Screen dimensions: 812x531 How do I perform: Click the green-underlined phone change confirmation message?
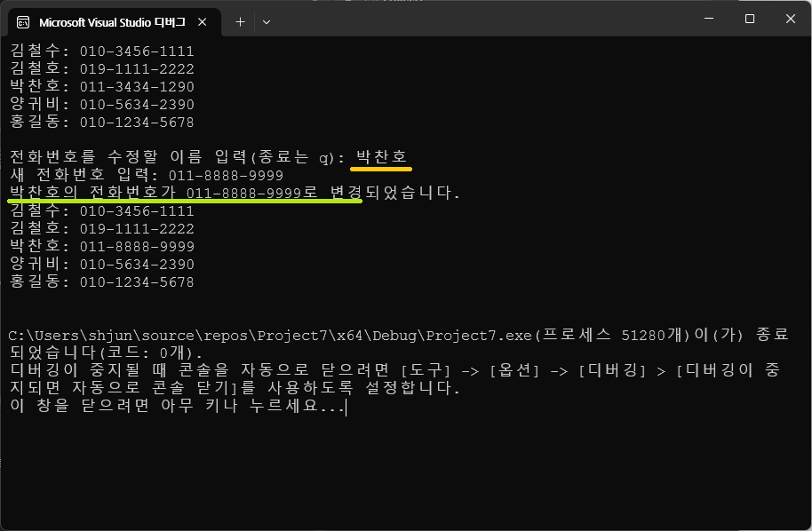tap(185, 193)
